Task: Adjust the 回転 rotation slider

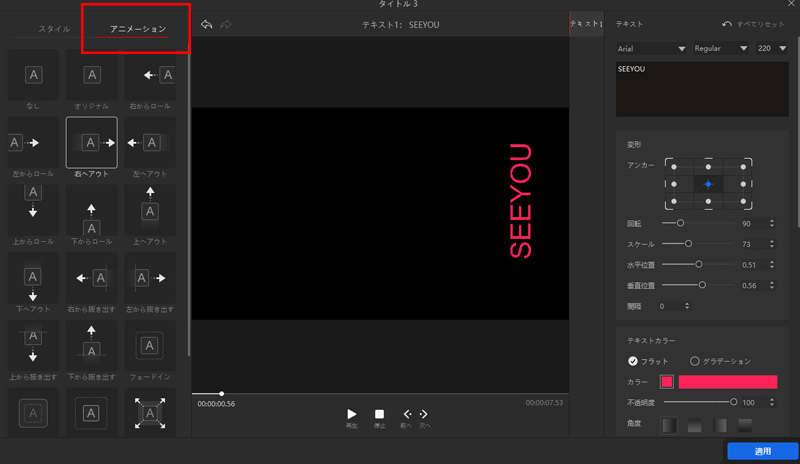Action: [680, 223]
